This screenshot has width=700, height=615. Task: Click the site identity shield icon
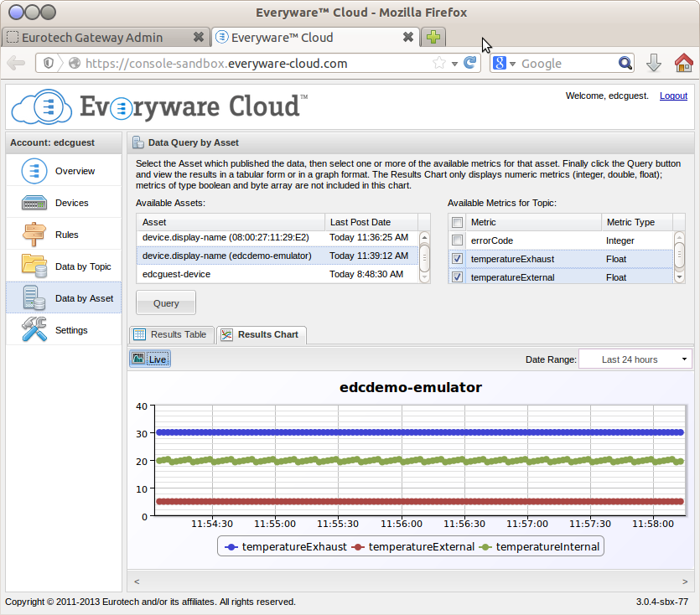click(49, 63)
